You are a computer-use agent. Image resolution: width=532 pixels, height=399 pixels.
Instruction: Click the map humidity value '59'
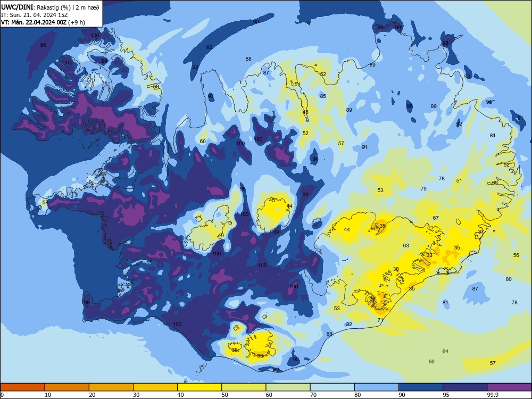click(x=156, y=87)
